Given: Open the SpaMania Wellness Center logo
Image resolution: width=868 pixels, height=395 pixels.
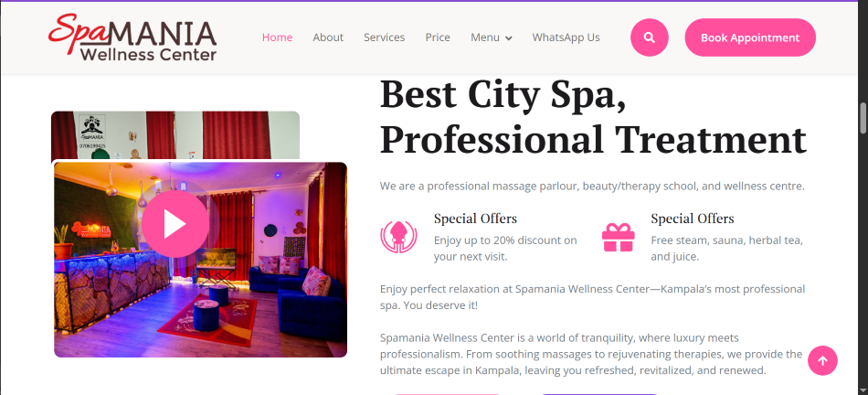Looking at the screenshot, I should tap(132, 37).
